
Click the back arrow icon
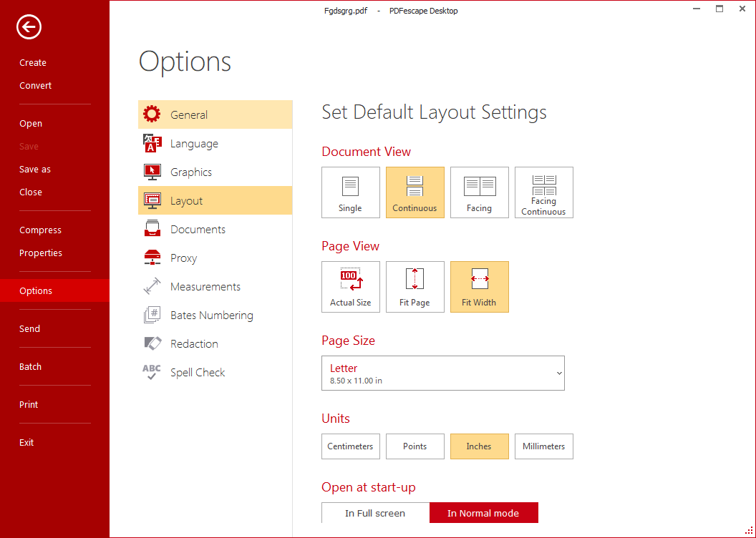29,28
